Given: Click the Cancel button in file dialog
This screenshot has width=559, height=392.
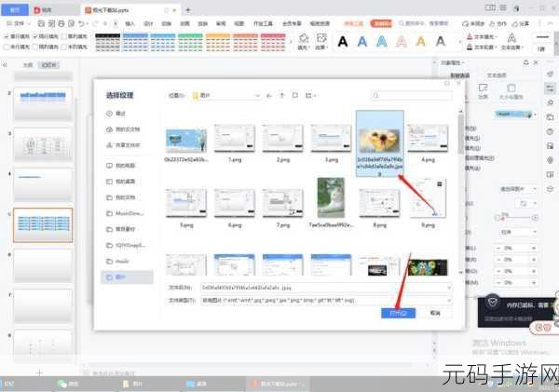Looking at the screenshot, I should 435,313.
